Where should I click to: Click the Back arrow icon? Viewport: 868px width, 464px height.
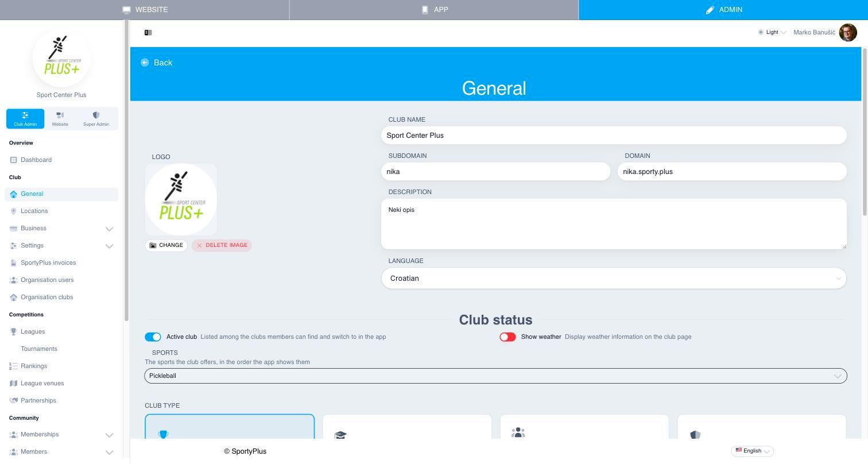[x=145, y=63]
